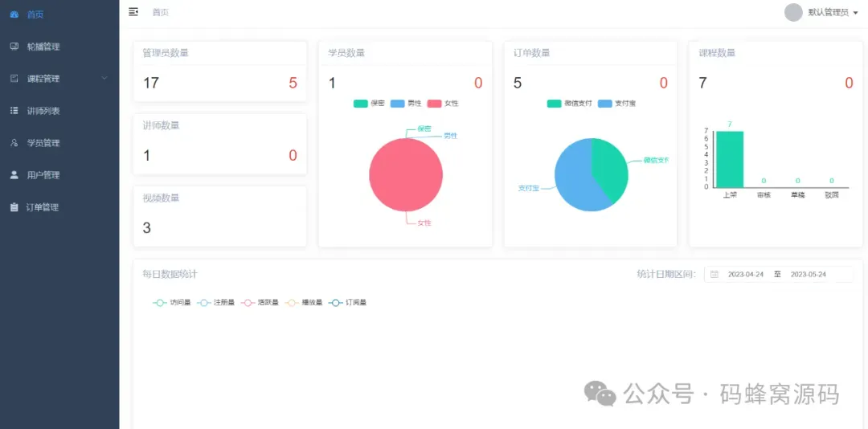Click the admin avatar circle
868x429 pixels.
[793, 12]
